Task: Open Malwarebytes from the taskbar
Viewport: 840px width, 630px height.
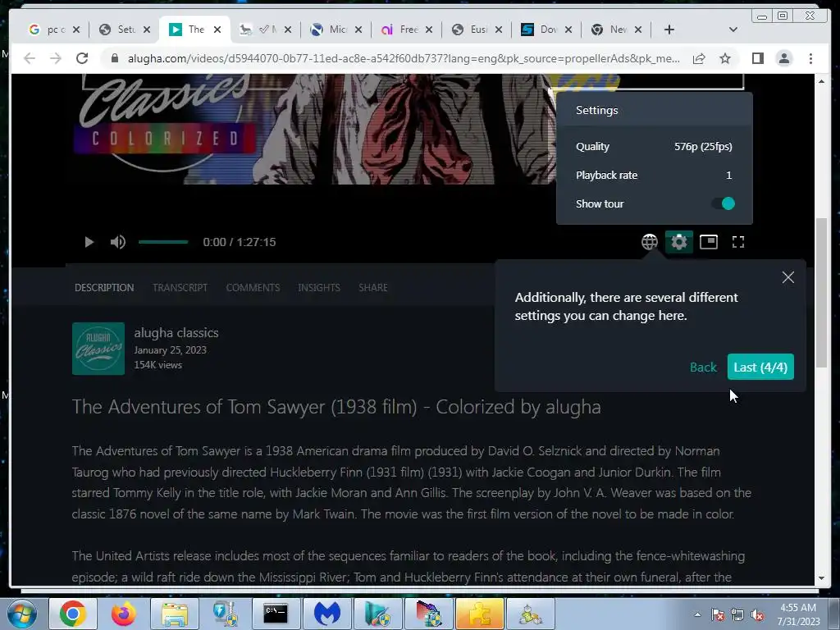Action: (x=326, y=614)
